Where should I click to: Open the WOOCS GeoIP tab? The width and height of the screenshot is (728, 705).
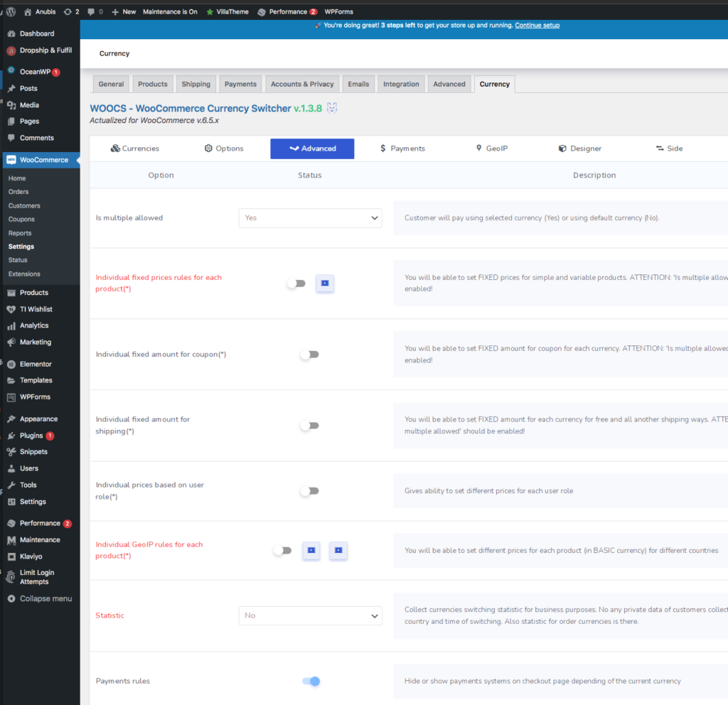click(x=492, y=149)
